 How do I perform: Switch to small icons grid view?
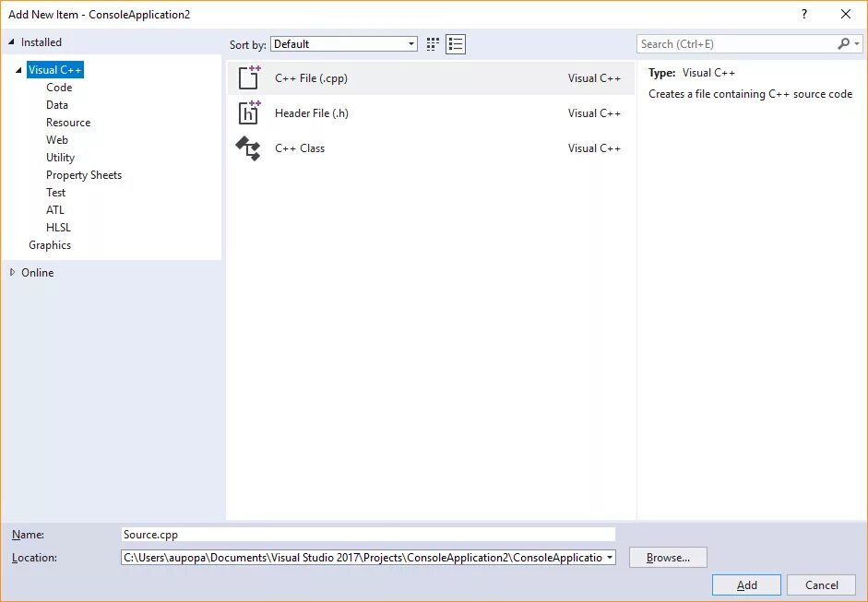pos(433,44)
